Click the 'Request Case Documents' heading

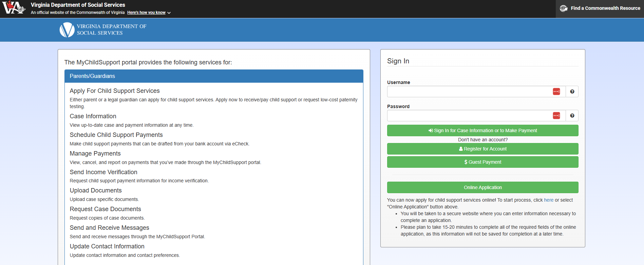(x=105, y=209)
